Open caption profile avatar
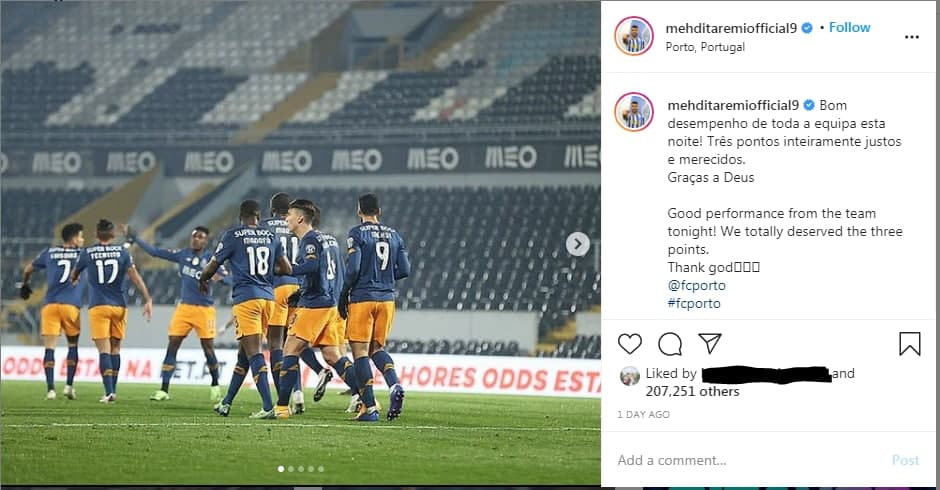 [634, 112]
